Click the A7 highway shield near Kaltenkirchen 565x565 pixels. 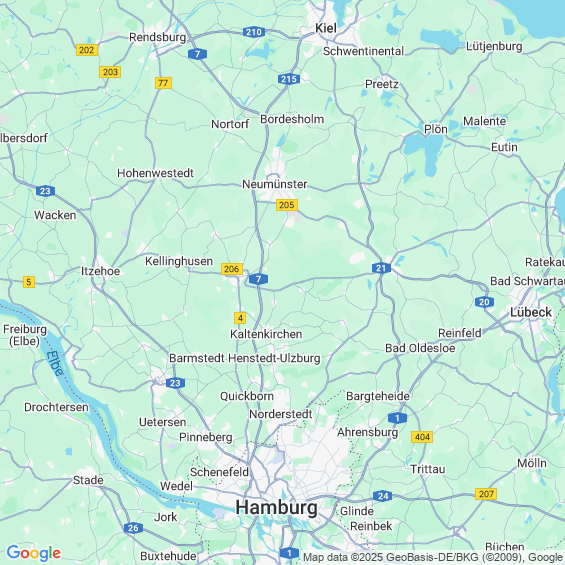click(258, 279)
